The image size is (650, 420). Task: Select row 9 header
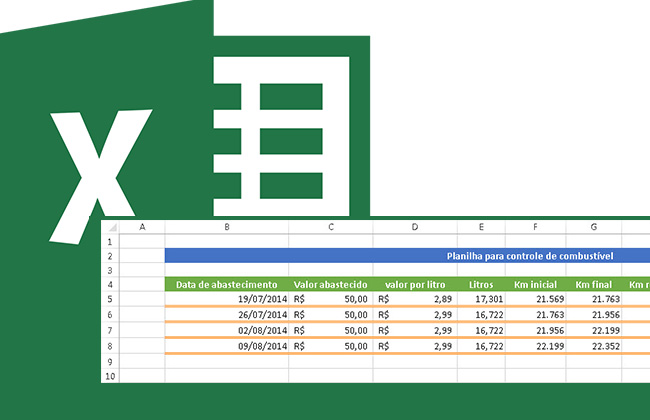point(110,362)
